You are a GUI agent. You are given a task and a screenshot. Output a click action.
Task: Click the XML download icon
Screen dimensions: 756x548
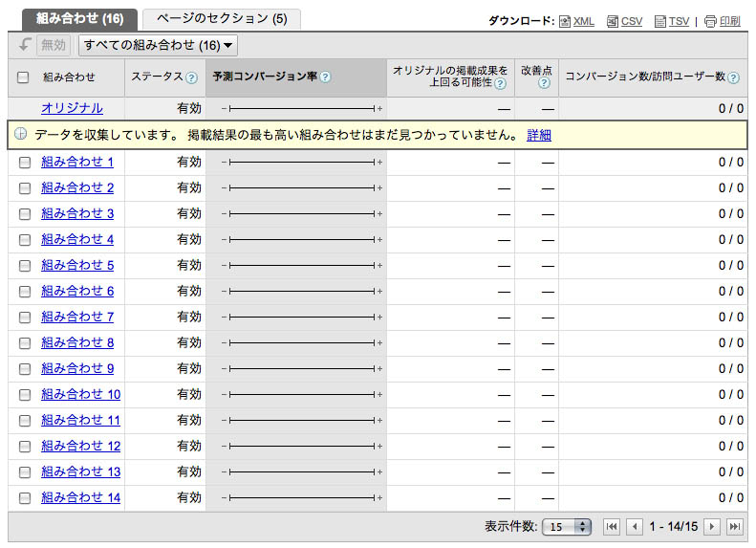(x=565, y=21)
